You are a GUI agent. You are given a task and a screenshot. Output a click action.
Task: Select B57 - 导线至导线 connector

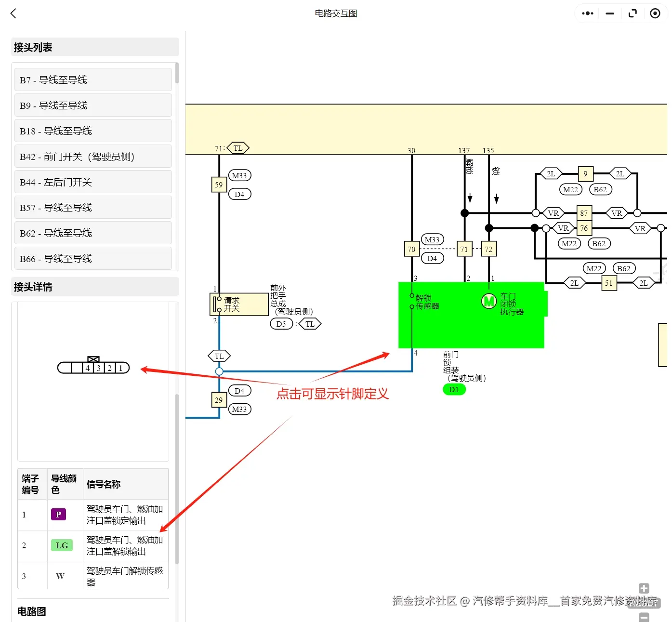[93, 207]
